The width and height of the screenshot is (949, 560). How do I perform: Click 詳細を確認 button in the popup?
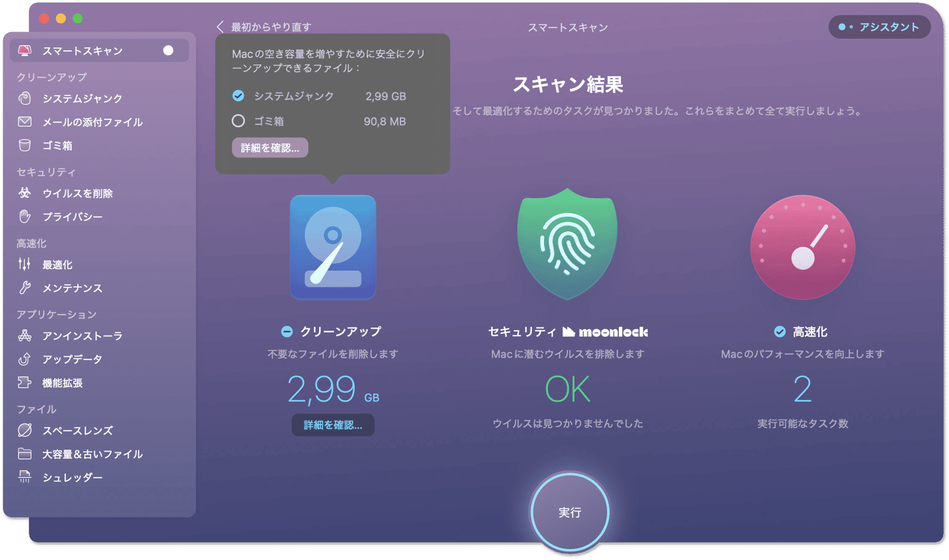pos(270,148)
